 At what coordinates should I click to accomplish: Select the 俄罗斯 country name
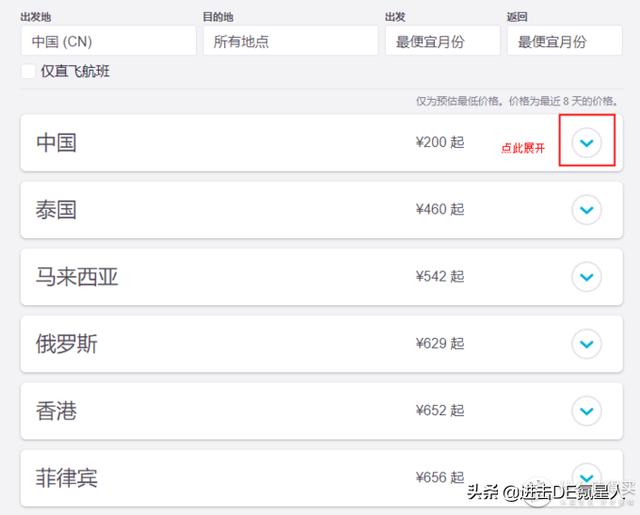[x=67, y=344]
